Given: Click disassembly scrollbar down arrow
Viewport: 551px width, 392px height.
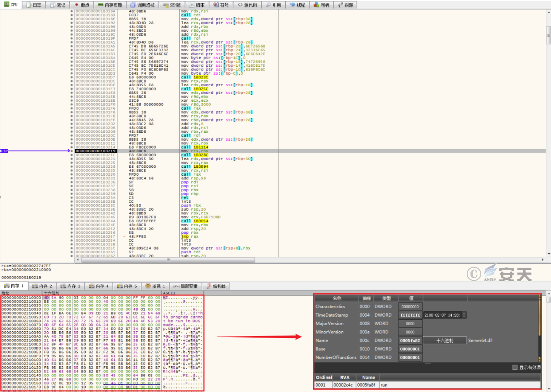Looking at the screenshot, I should tap(548, 254).
